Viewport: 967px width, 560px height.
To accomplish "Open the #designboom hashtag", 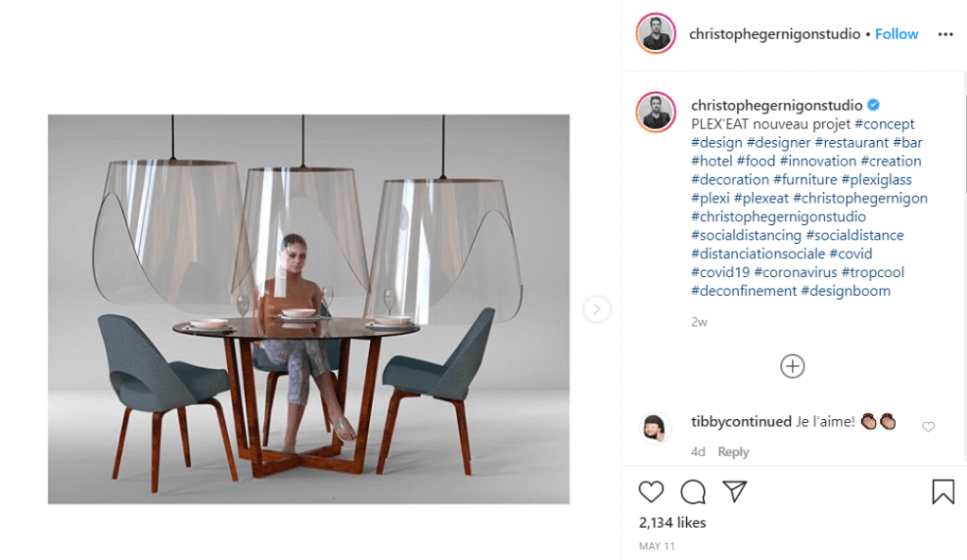I will (846, 290).
